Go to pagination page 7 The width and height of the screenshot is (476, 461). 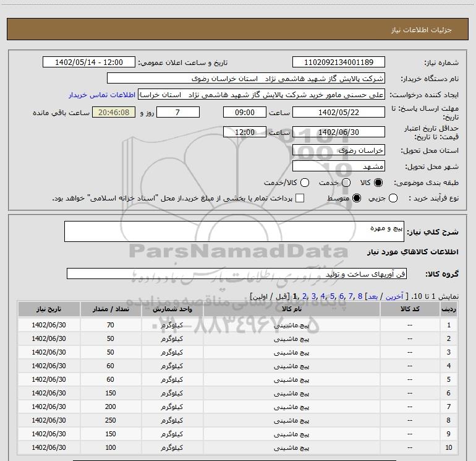coord(351,296)
